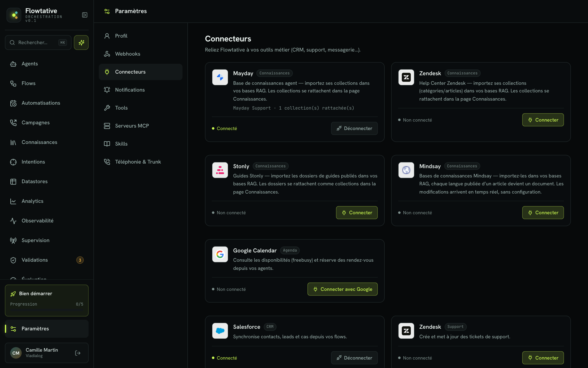Click the Stonly connector logo
Image resolution: width=588 pixels, height=368 pixels.
(220, 170)
